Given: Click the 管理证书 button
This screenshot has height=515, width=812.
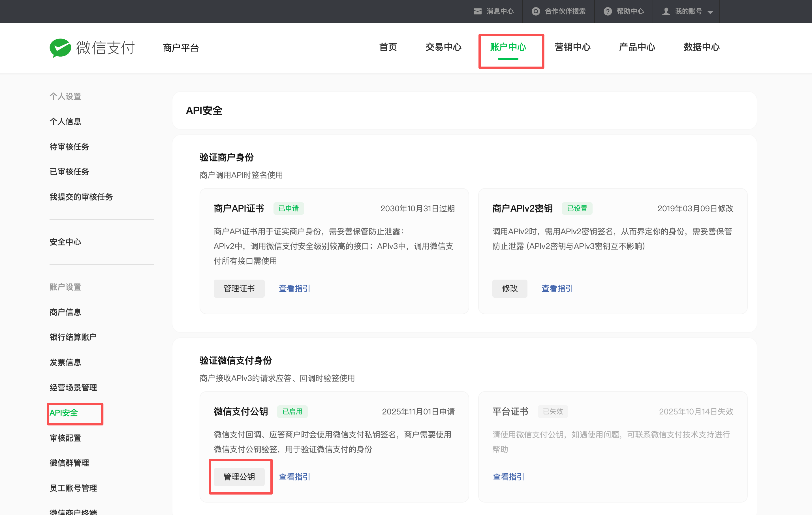Looking at the screenshot, I should pos(239,289).
